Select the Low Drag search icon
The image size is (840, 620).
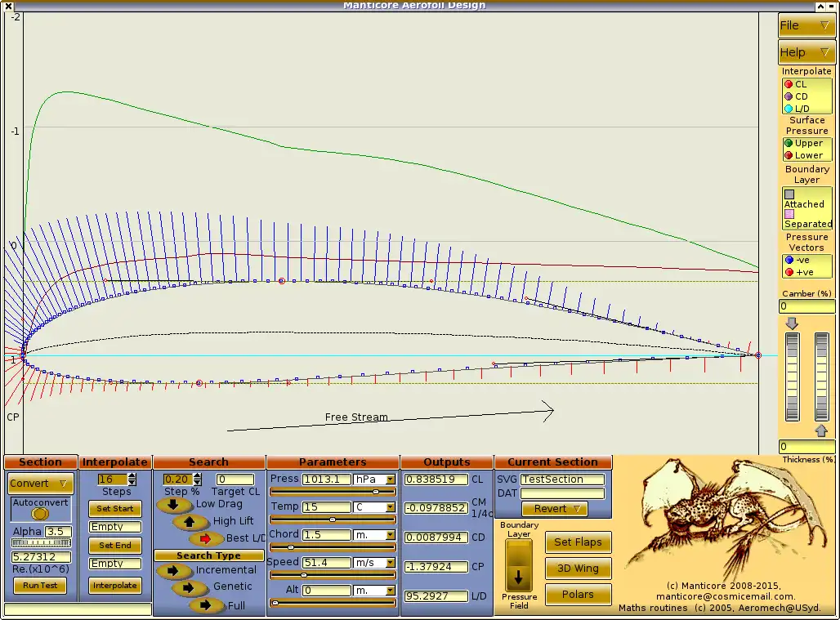[174, 504]
